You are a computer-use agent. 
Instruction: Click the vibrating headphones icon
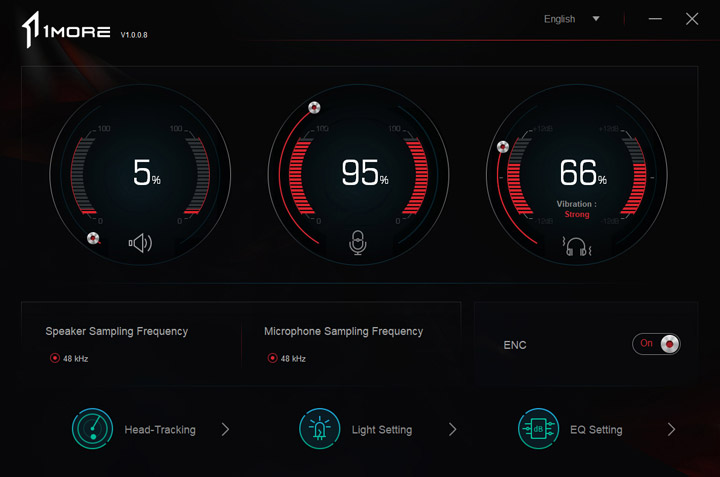pos(577,246)
